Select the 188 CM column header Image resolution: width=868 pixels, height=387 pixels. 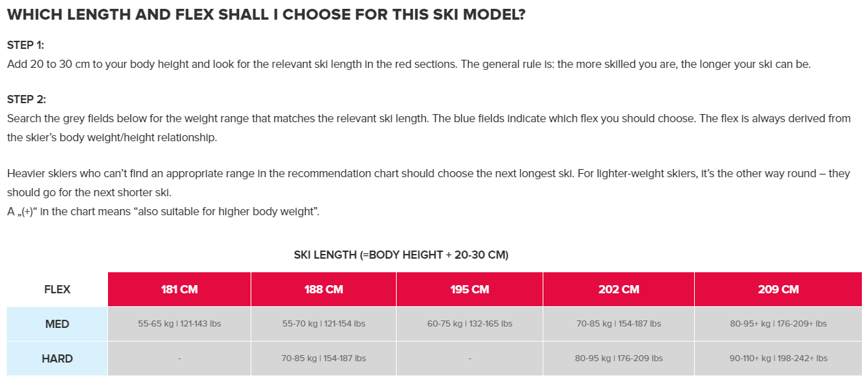(x=323, y=289)
